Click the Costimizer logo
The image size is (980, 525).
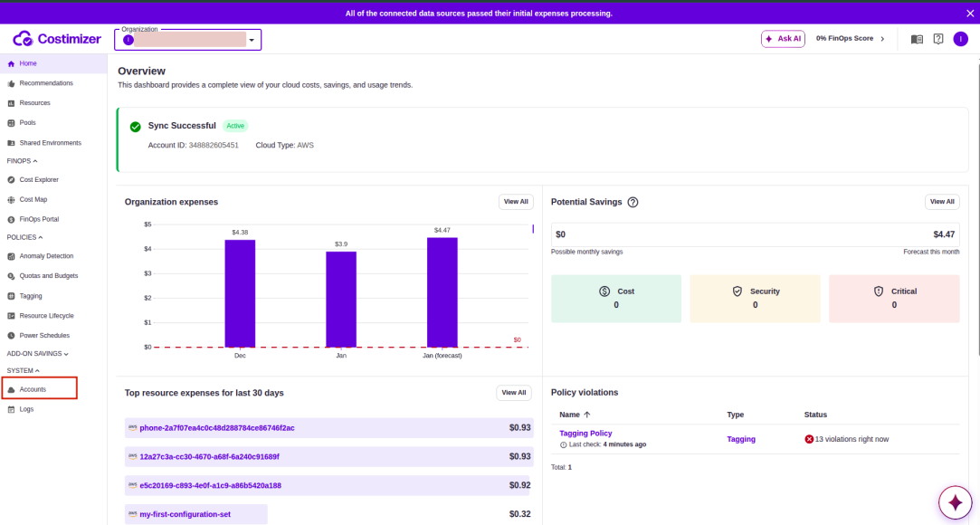pyautogui.click(x=57, y=39)
